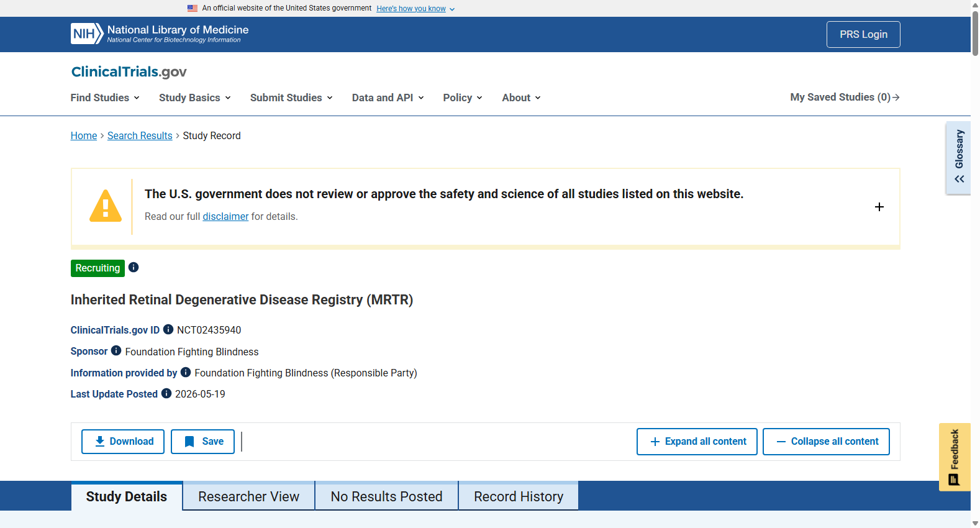Switch to the Researcher View tab
The image size is (980, 528).
pyautogui.click(x=249, y=496)
